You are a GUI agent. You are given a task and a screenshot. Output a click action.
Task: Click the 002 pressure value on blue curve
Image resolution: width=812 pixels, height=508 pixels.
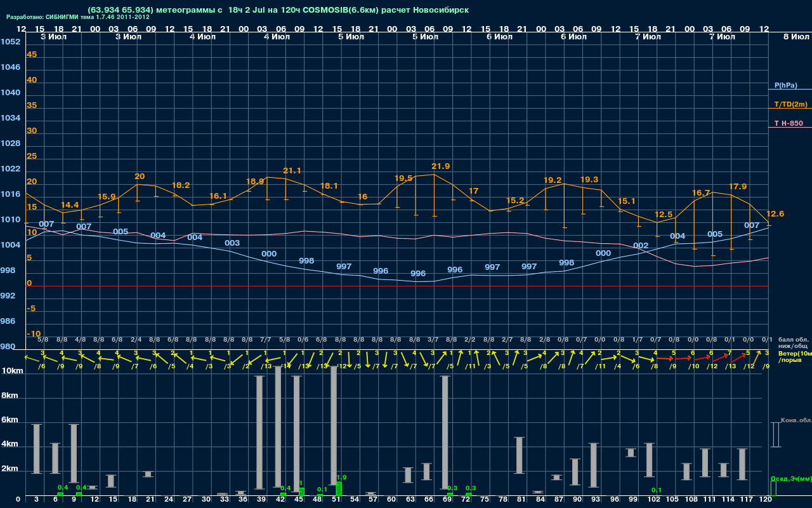click(641, 246)
